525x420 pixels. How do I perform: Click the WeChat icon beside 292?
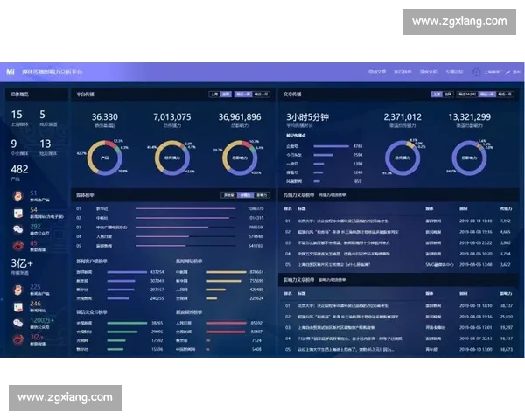[18, 228]
